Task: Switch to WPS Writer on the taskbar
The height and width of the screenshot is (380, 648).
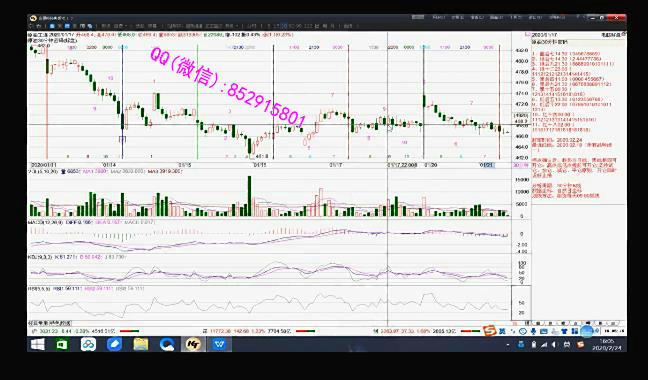Action: pos(219,344)
